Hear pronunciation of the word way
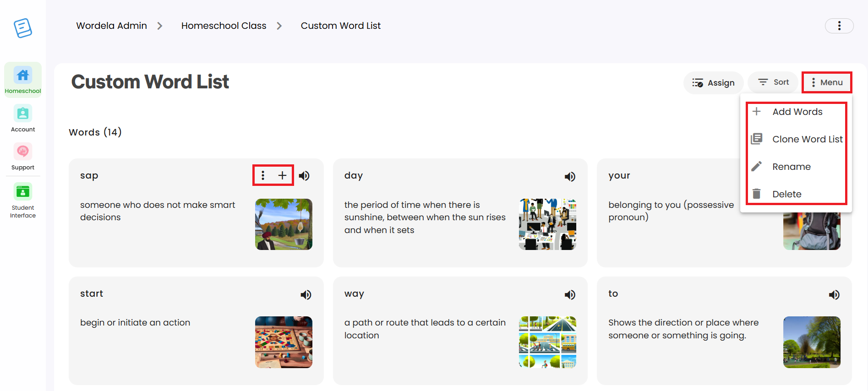The height and width of the screenshot is (391, 868). pyautogui.click(x=570, y=295)
